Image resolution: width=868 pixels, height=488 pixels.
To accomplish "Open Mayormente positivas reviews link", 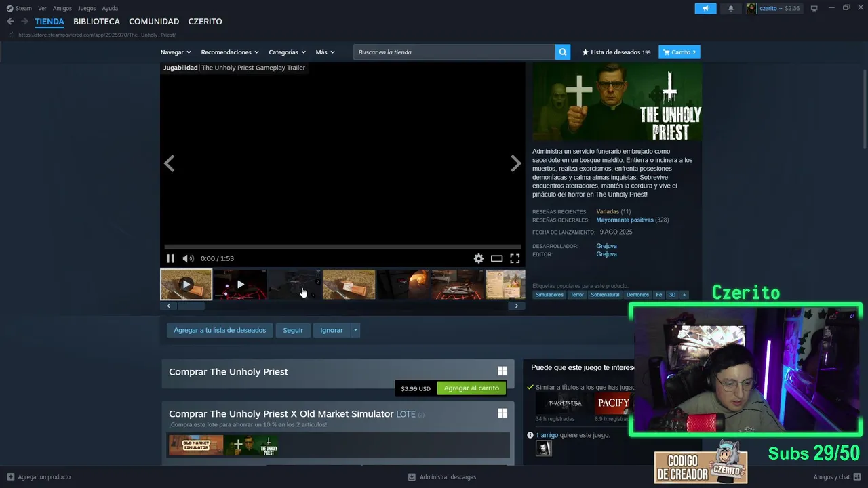I will 625,220.
